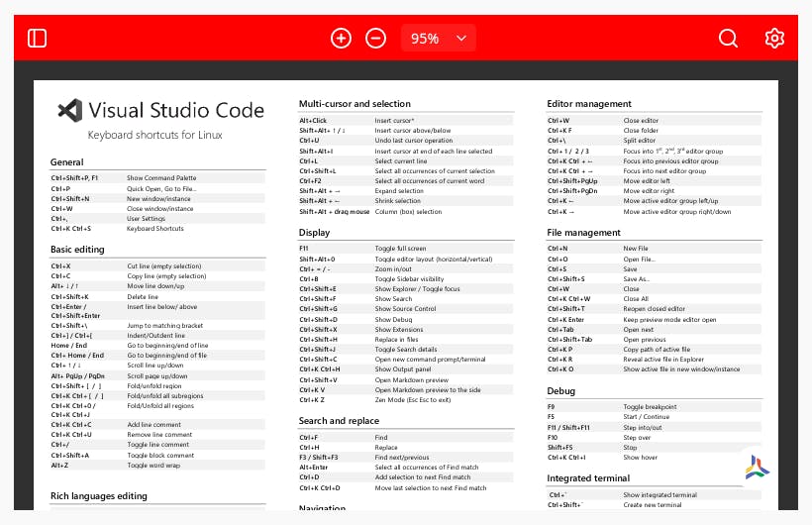The image size is (812, 525).
Task: Toggle the sidebar panel icon
Action: pos(37,38)
